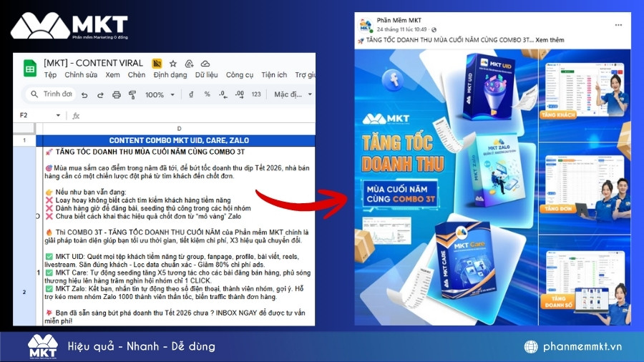The height and width of the screenshot is (362, 644).
Task: Click the phanmemmkt.vn website text
Action: [582, 346]
